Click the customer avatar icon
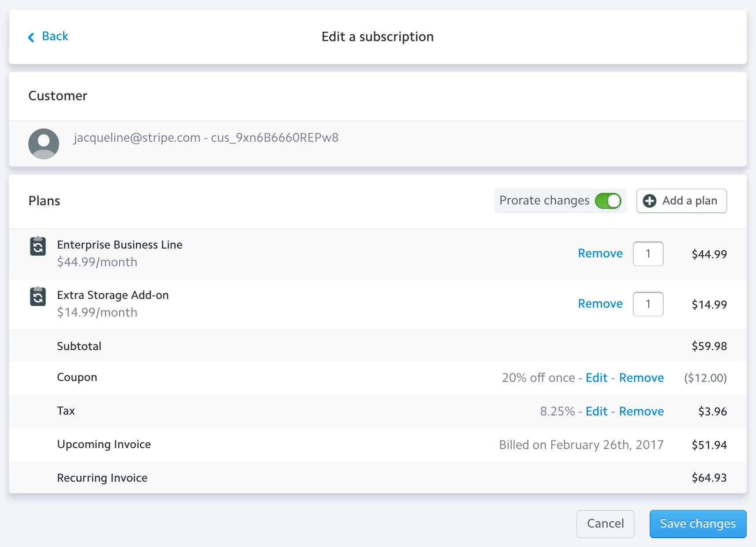This screenshot has height=547, width=756. 44,143
